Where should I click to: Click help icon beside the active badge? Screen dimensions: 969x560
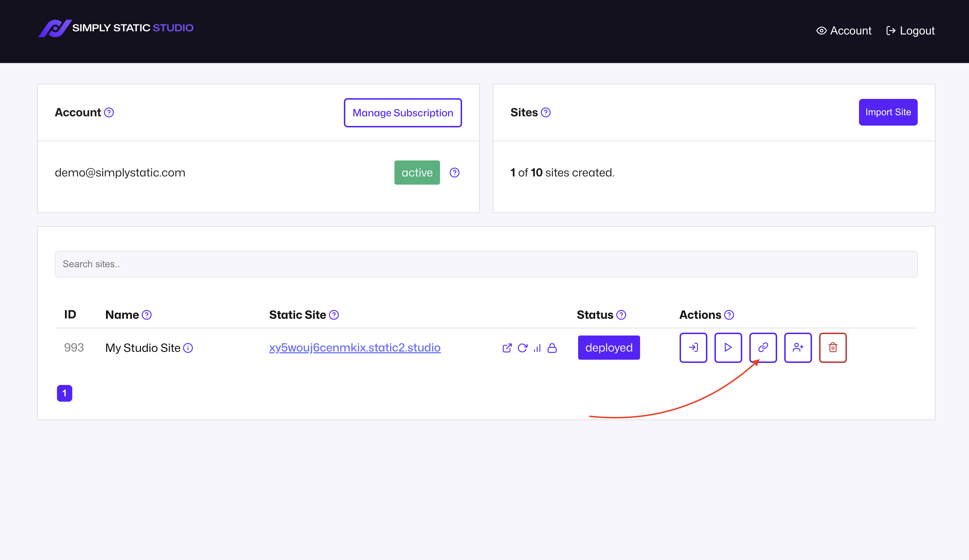coord(454,173)
